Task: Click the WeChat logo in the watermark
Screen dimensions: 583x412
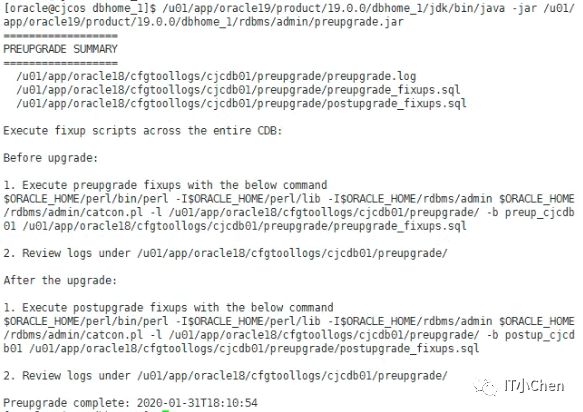Action: (486, 387)
